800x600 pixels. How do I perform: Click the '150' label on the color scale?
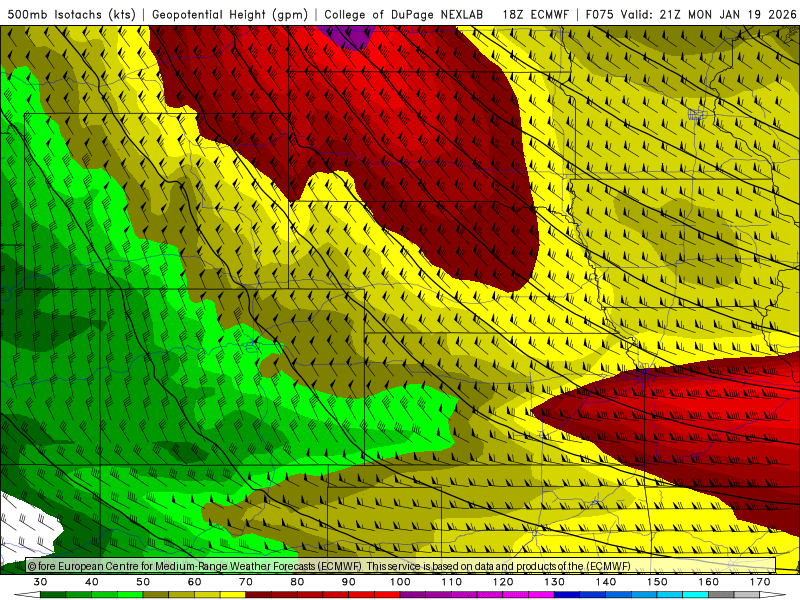pyautogui.click(x=657, y=582)
